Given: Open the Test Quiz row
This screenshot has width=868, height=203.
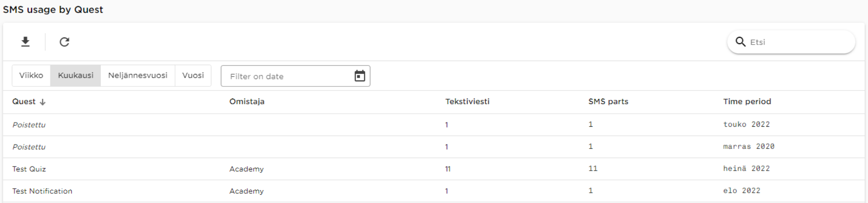Looking at the screenshot, I should [x=434, y=169].
